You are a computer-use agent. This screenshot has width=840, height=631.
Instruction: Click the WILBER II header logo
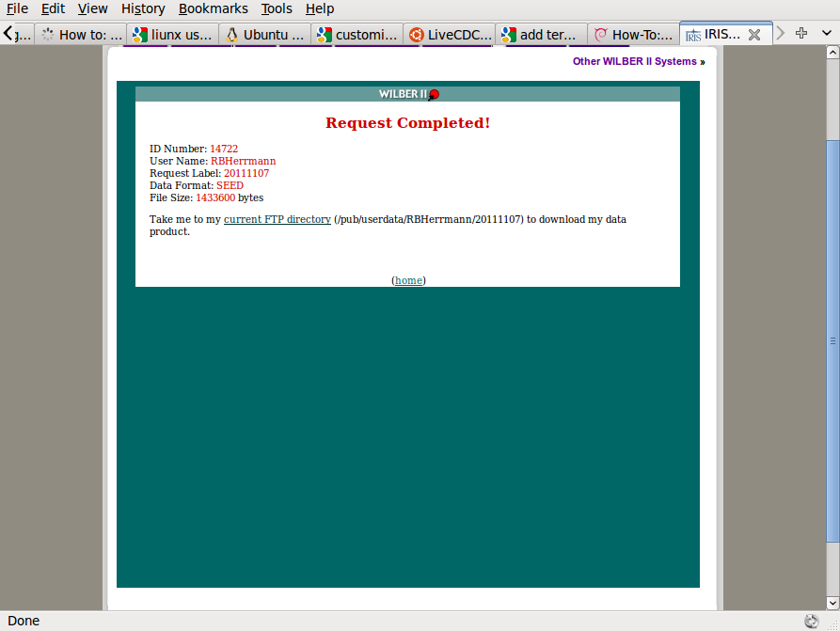(408, 94)
